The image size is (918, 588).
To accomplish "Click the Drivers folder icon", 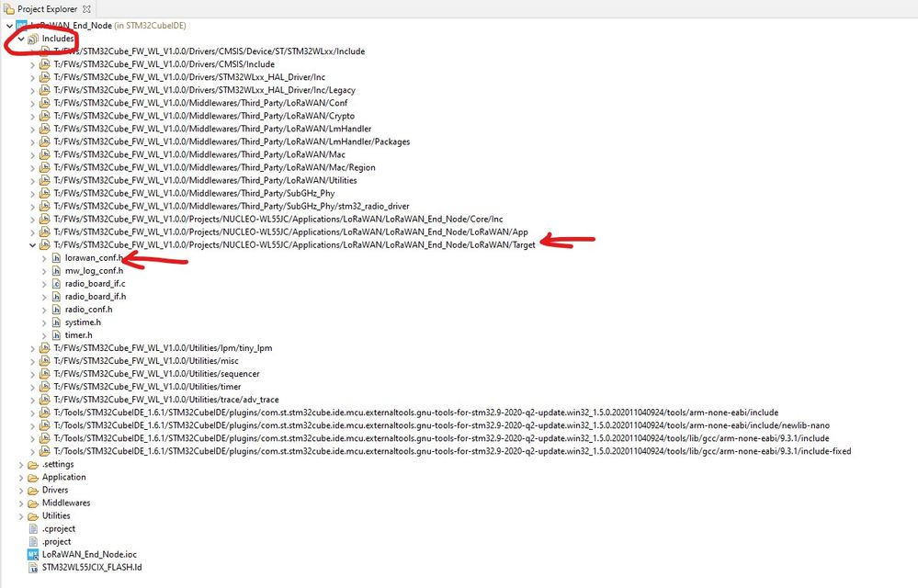I will [x=33, y=491].
